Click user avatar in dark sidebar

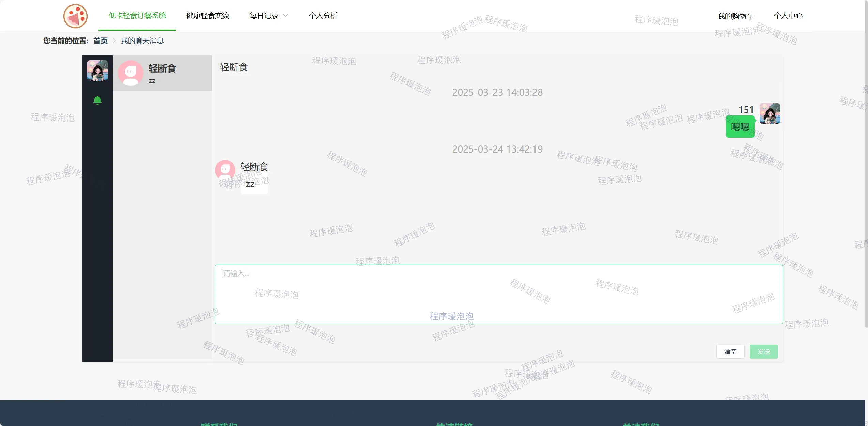click(x=97, y=70)
